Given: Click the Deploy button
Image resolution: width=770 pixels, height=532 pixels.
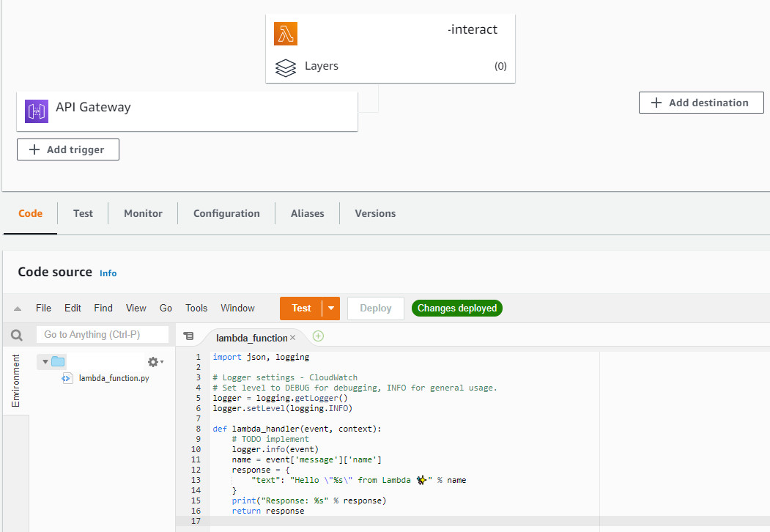Looking at the screenshot, I should point(376,308).
